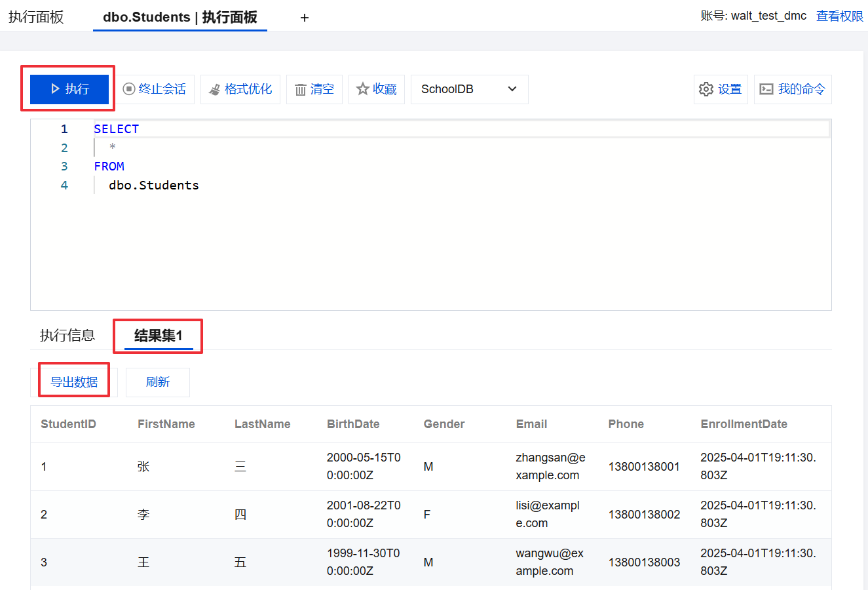This screenshot has height=590, width=868.
Task: Open 查看权限 link
Action: (x=839, y=16)
